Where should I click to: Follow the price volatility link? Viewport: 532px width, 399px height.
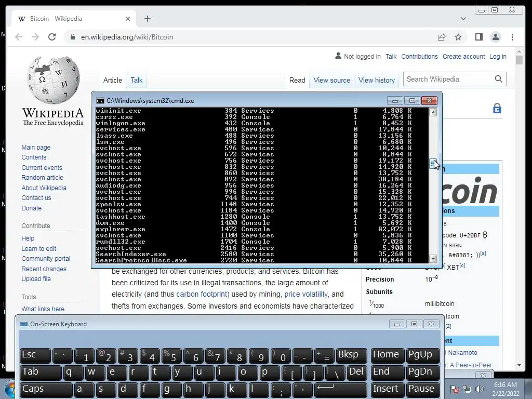tap(306, 294)
